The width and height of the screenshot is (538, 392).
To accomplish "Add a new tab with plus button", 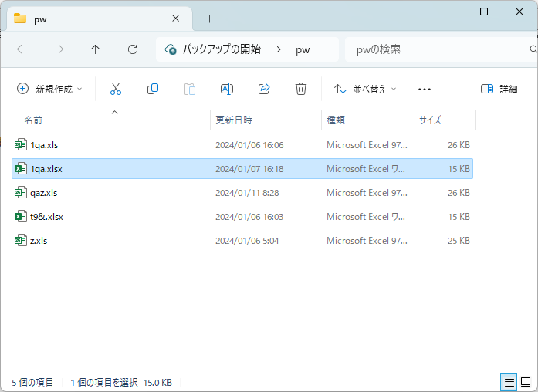I will pos(209,19).
